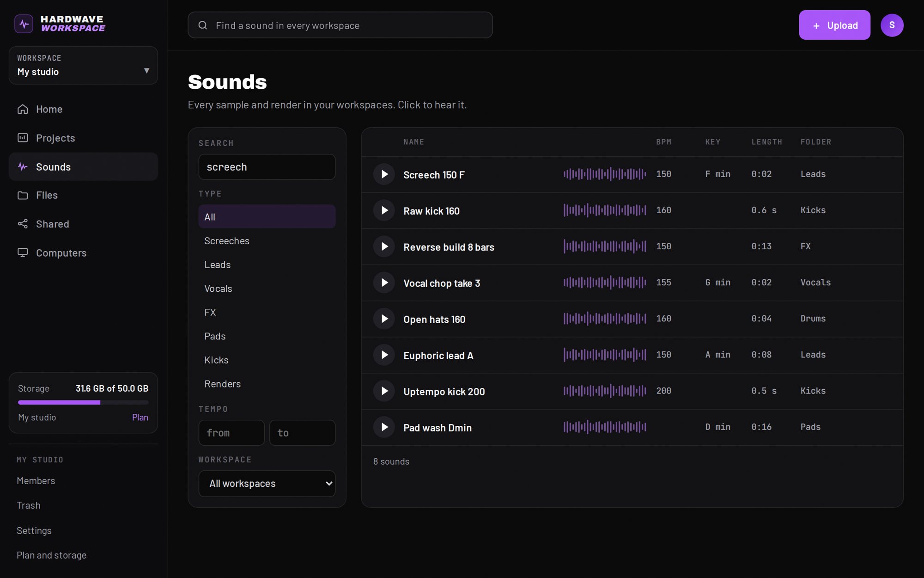The image size is (924, 578).
Task: Play Euphoric lead A
Action: point(384,355)
